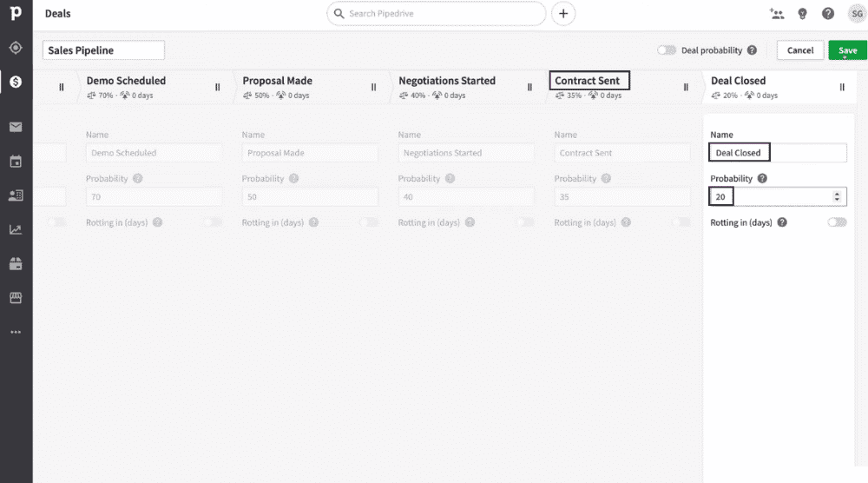Open the Marketplace store icon in sidebar

tap(16, 298)
